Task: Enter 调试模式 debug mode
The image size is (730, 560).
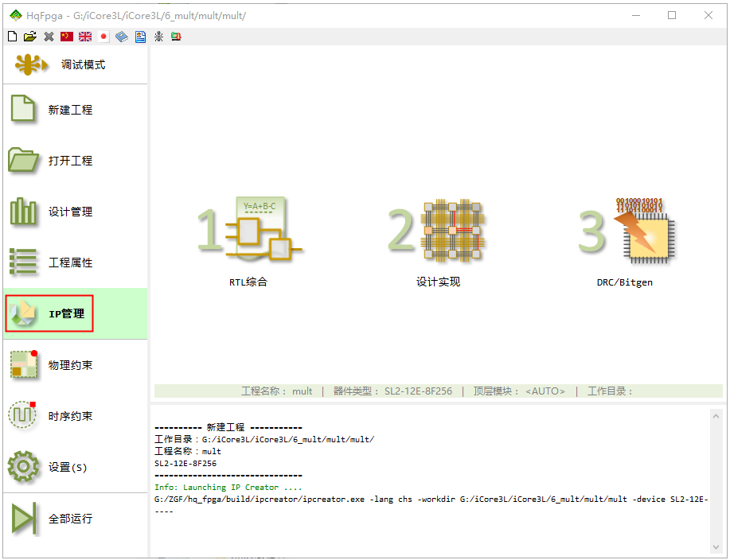Action: click(x=75, y=64)
